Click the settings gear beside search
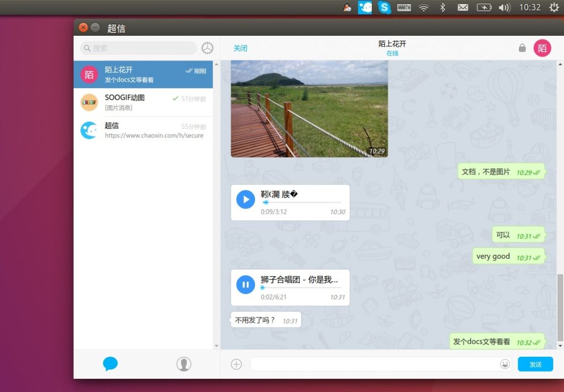Screen dimensions: 564x392 pyautogui.click(x=207, y=48)
